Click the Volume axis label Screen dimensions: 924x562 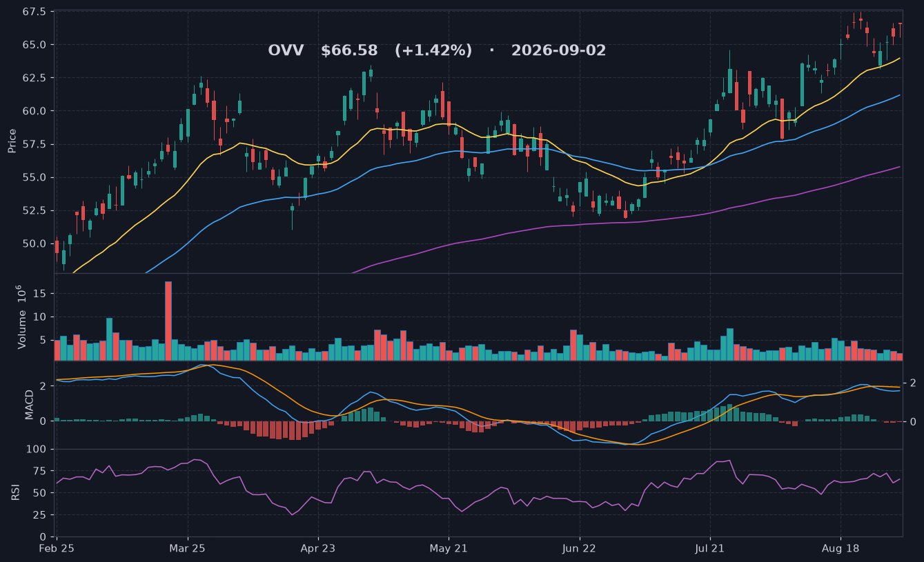pyautogui.click(x=21, y=317)
